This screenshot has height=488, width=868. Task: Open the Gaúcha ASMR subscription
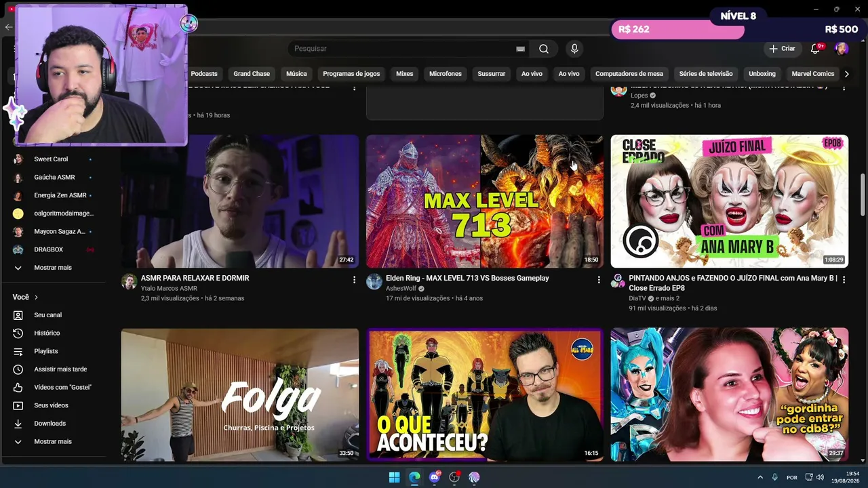pos(54,178)
